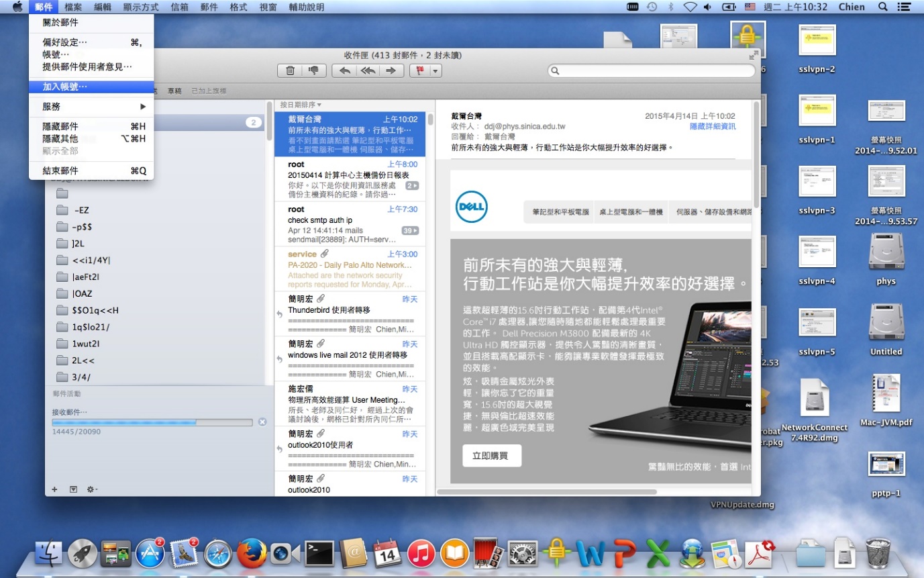The image size is (924, 578).
Task: Launch Safari from the Dock
Action: point(217,553)
